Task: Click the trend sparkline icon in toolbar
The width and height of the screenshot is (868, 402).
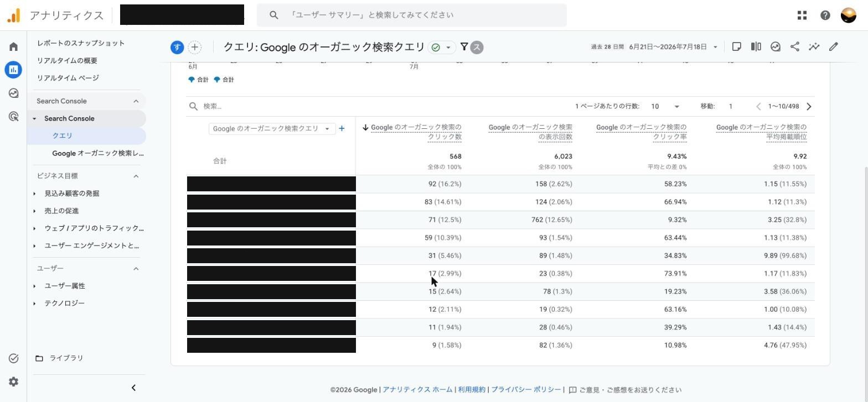Action: pos(814,47)
